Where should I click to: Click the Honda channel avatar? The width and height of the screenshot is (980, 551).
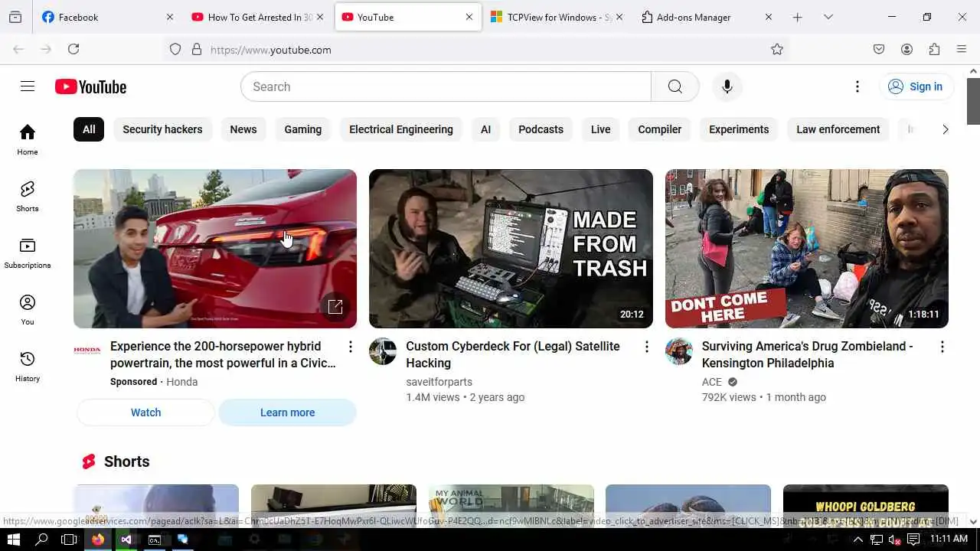pos(87,350)
